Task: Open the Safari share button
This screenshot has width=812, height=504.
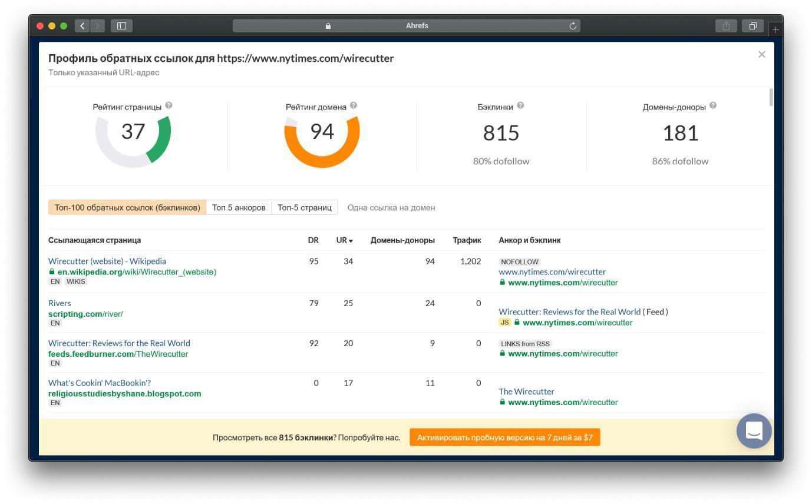Action: tap(726, 26)
